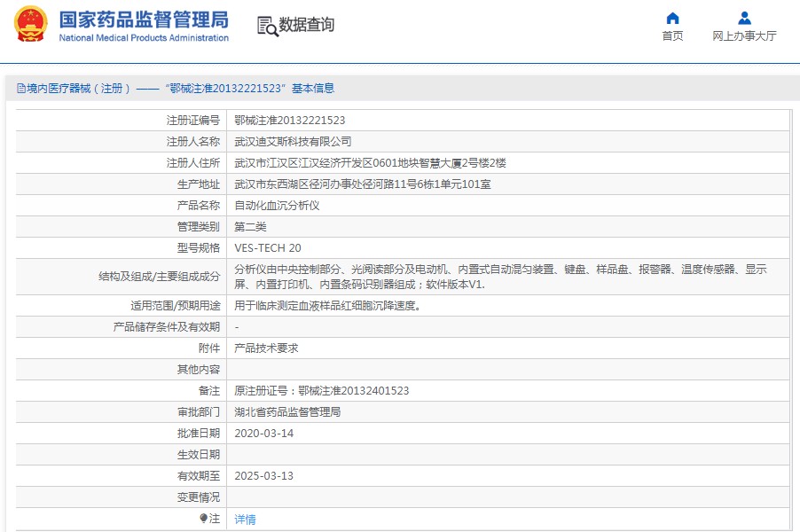The width and height of the screenshot is (800, 532).
Task: Select 武汉迪艾斯科技有限公司 registrant name
Action: click(293, 142)
